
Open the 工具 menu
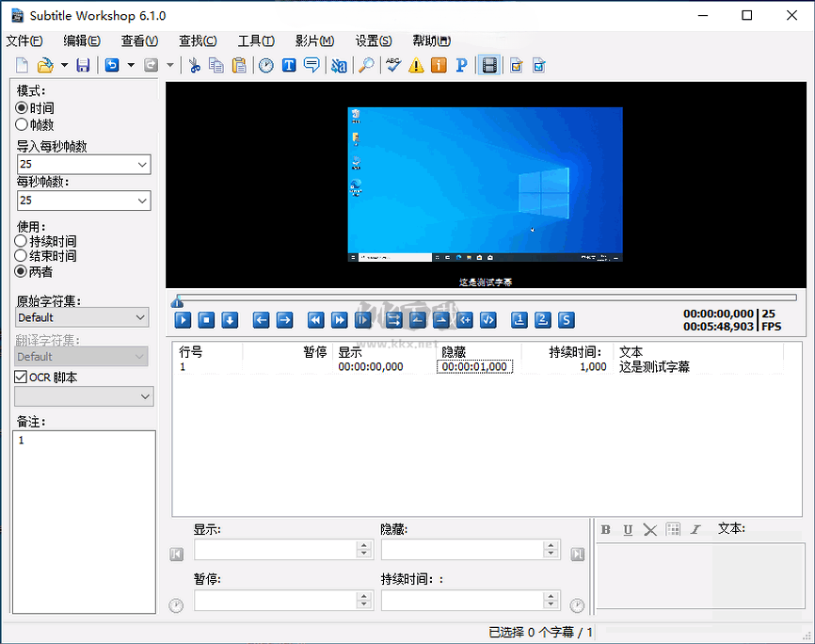(x=255, y=40)
